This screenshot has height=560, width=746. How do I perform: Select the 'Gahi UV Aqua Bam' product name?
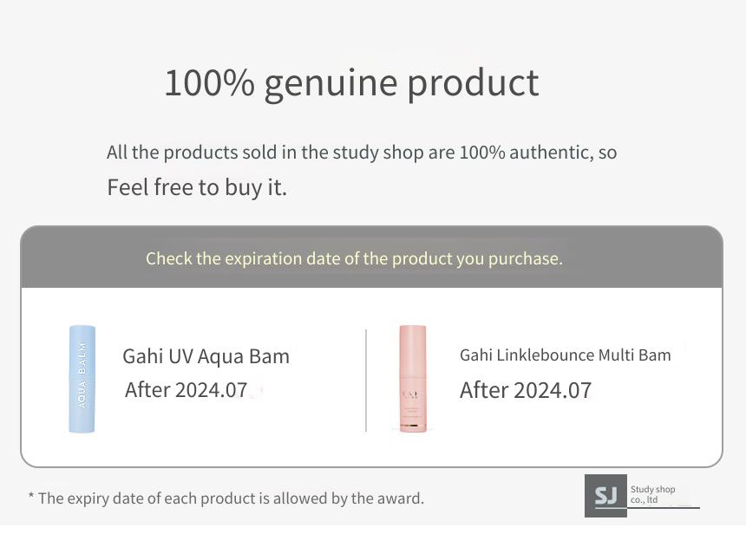click(x=206, y=356)
